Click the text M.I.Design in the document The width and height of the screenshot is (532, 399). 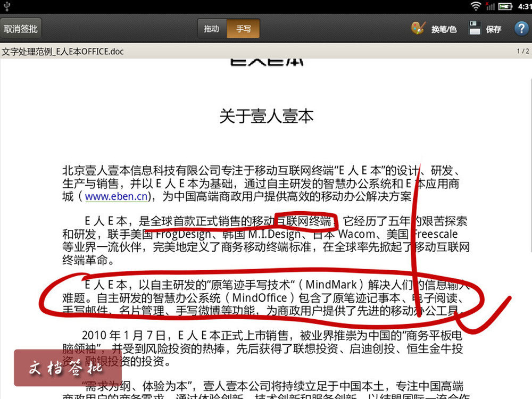pos(275,234)
